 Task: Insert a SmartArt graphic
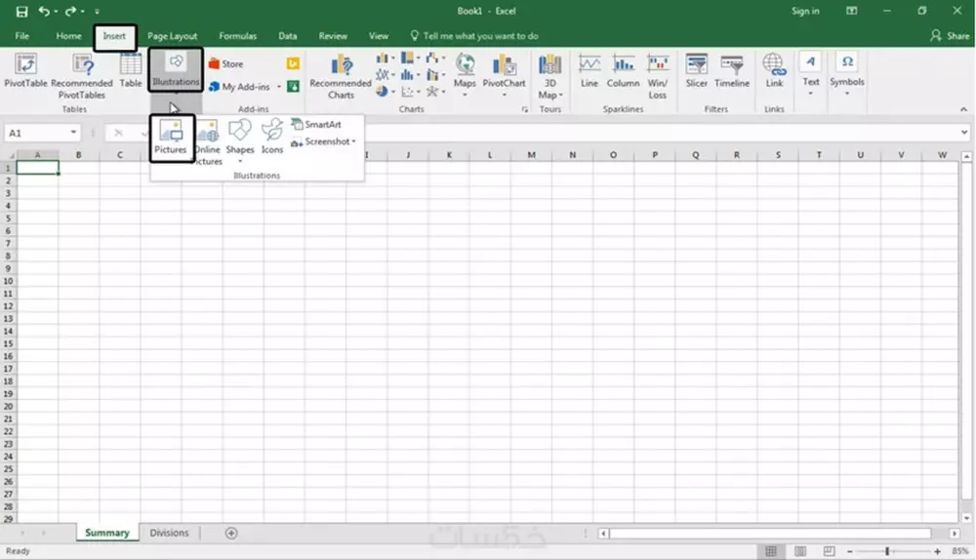pos(316,125)
